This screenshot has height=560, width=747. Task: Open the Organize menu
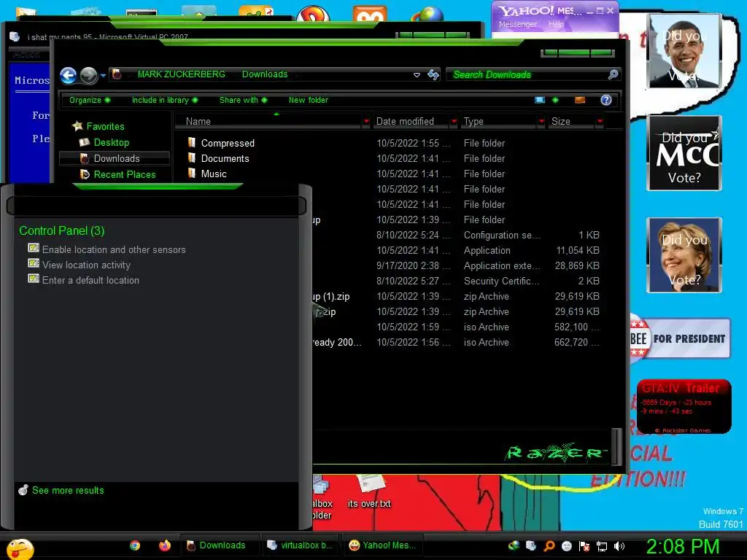[90, 100]
